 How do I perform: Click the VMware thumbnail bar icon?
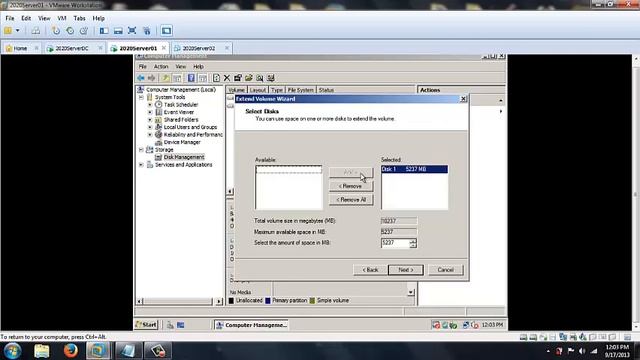[x=118, y=31]
